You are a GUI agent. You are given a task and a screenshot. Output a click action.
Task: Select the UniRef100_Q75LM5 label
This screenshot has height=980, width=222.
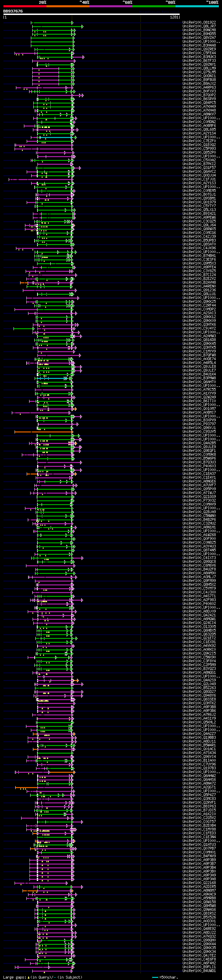(x=199, y=72)
